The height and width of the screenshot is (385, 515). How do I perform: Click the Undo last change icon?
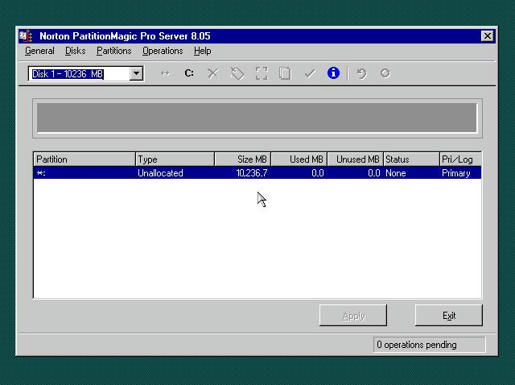click(361, 73)
